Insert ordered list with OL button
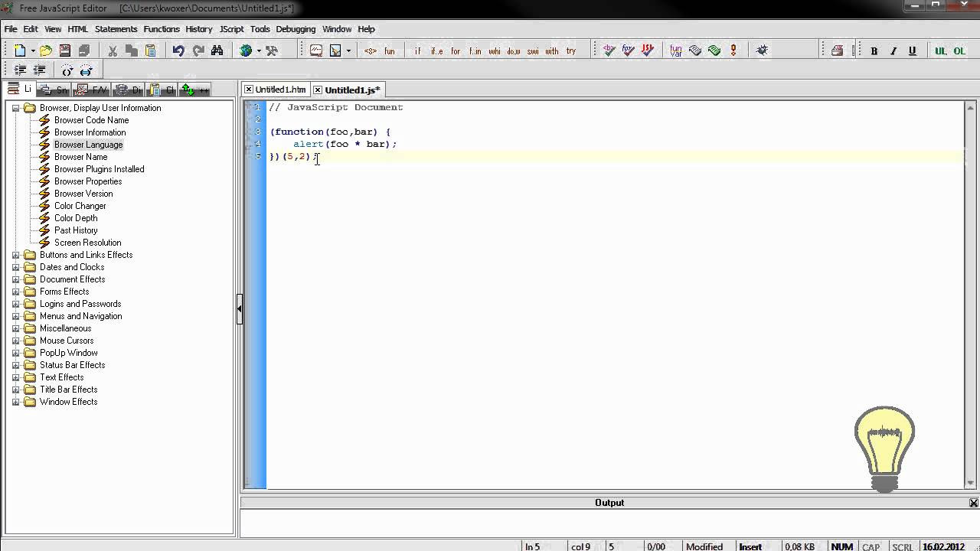 point(959,51)
